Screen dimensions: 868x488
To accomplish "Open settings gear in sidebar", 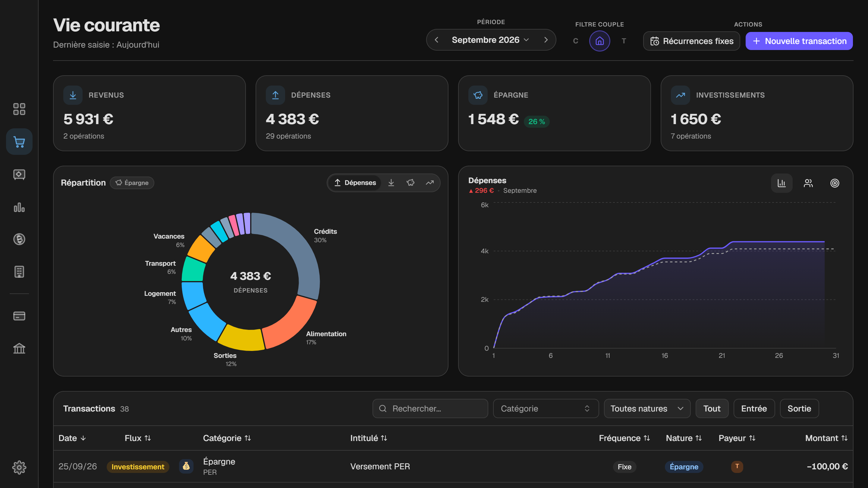I will point(19,468).
